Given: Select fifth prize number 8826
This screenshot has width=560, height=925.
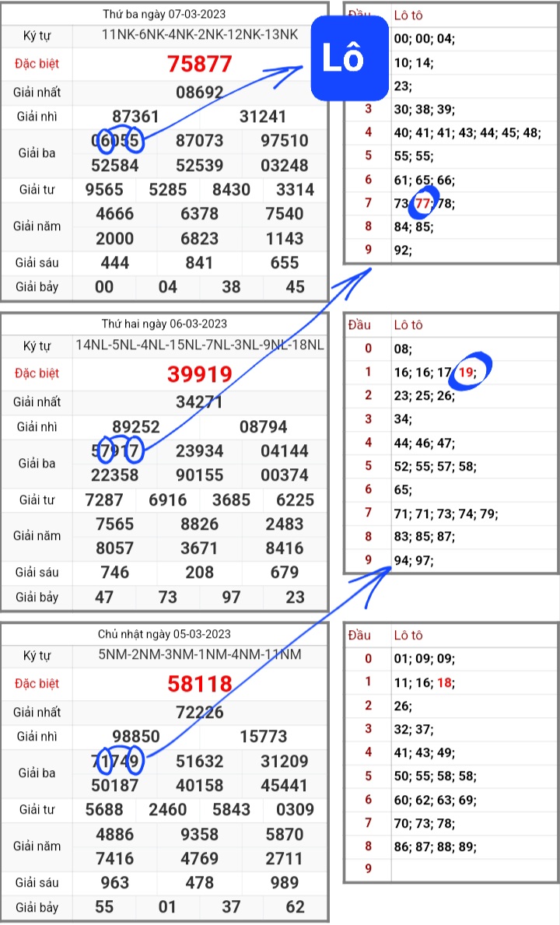Looking at the screenshot, I should 200,524.
